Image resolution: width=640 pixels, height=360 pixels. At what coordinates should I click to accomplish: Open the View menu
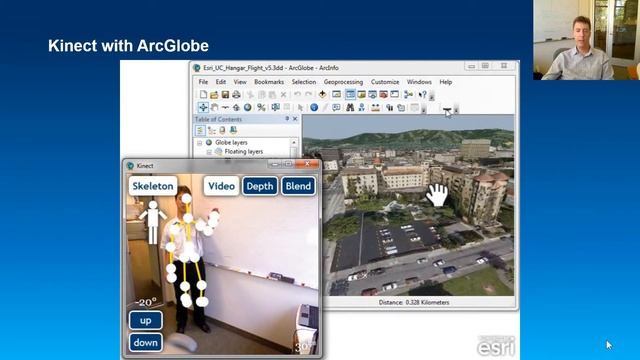click(240, 82)
